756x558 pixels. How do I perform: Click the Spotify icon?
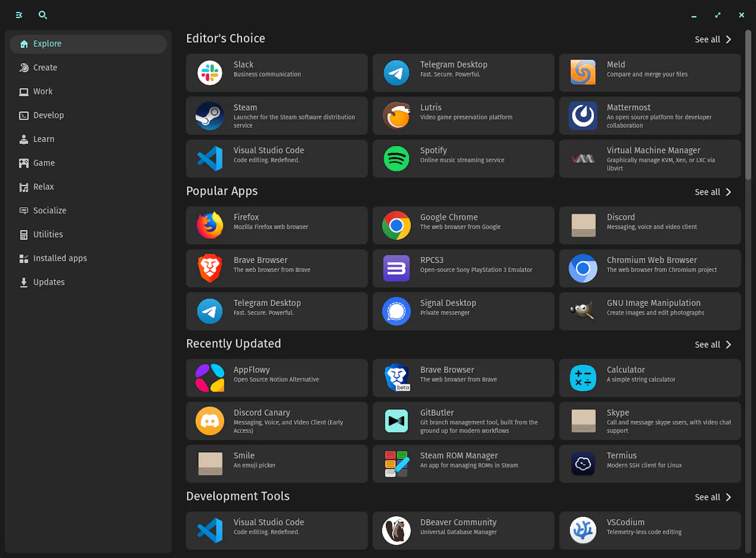pos(396,158)
